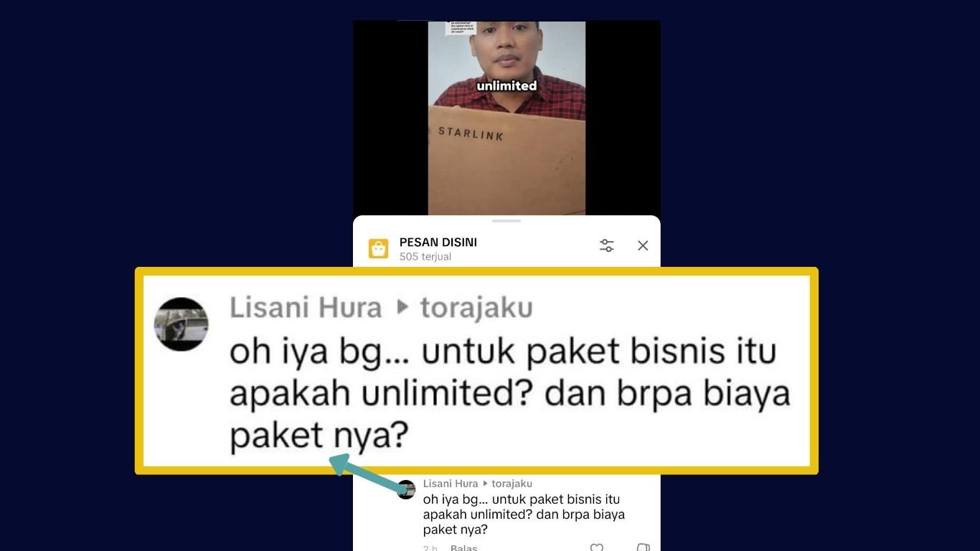Click the enlarged Lisani Hura avatar
The width and height of the screenshot is (980, 551).
(182, 324)
